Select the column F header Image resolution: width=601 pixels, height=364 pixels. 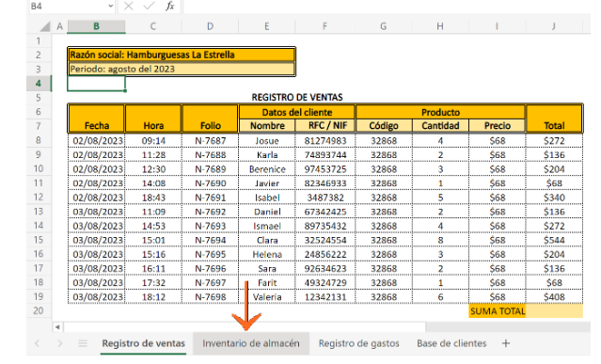[x=324, y=26]
